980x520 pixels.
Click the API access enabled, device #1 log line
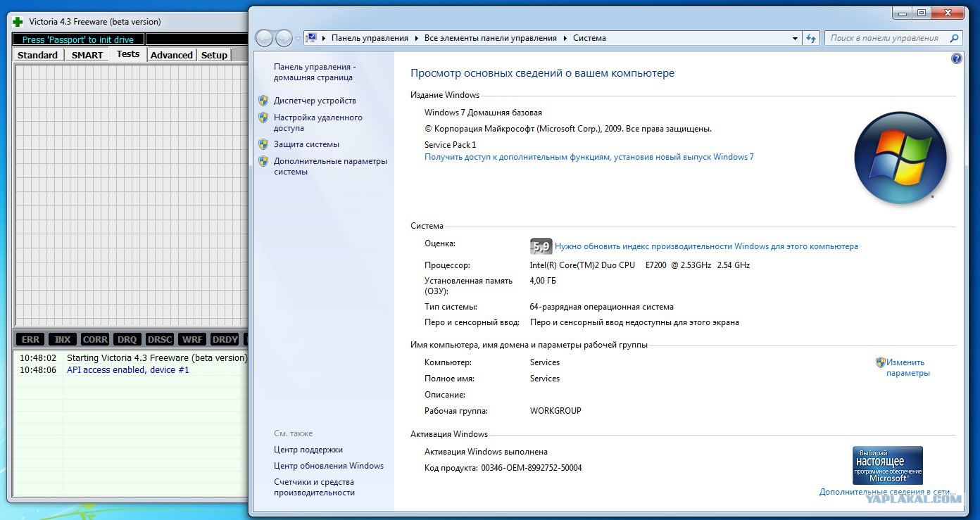[x=127, y=369]
